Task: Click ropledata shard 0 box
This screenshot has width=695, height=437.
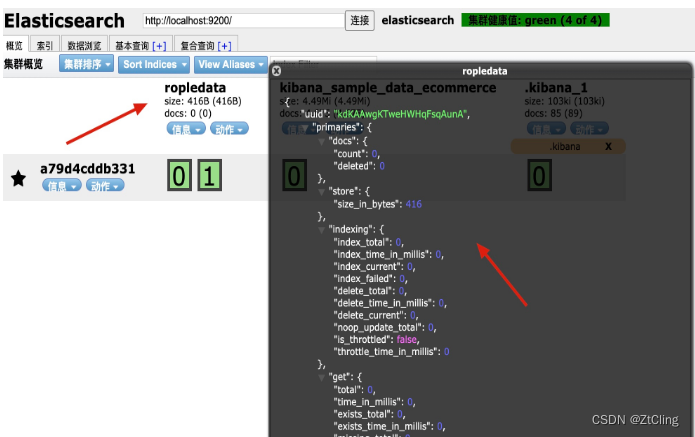Action: click(x=180, y=176)
